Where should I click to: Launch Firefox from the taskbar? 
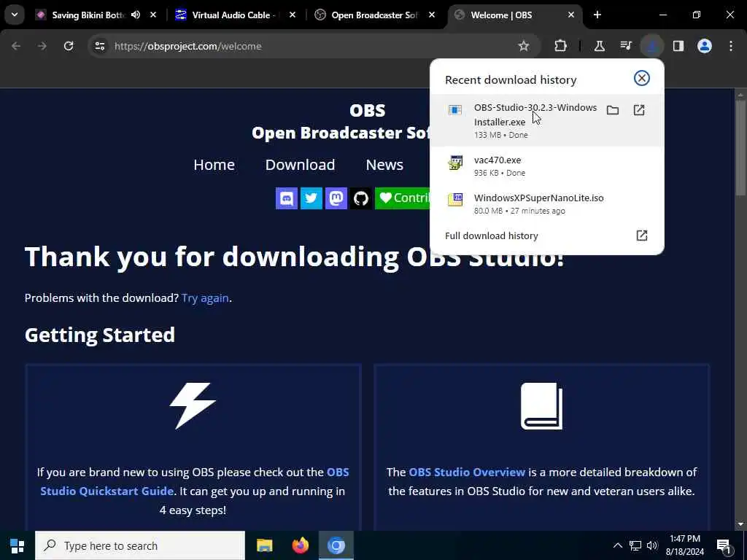pos(300,545)
